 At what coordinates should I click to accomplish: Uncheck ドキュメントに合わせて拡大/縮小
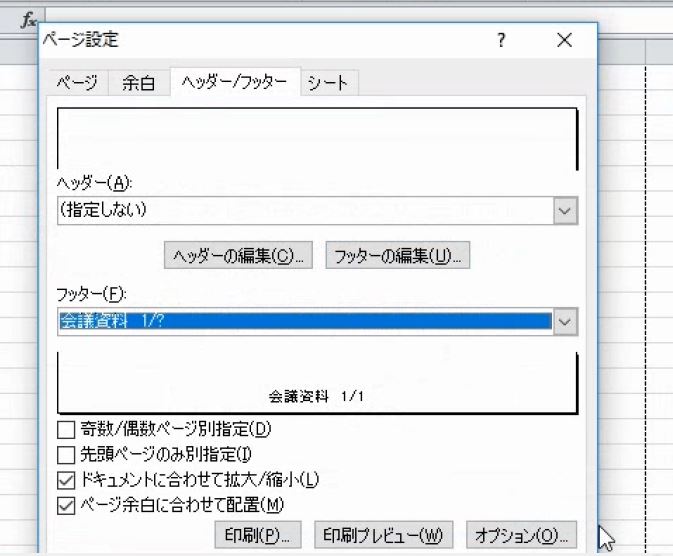[x=66, y=480]
